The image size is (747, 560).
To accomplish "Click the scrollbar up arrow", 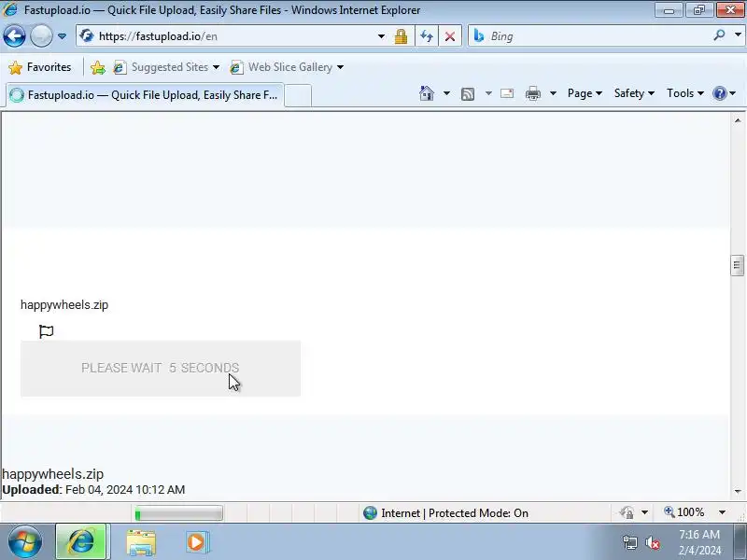I will click(x=738, y=120).
